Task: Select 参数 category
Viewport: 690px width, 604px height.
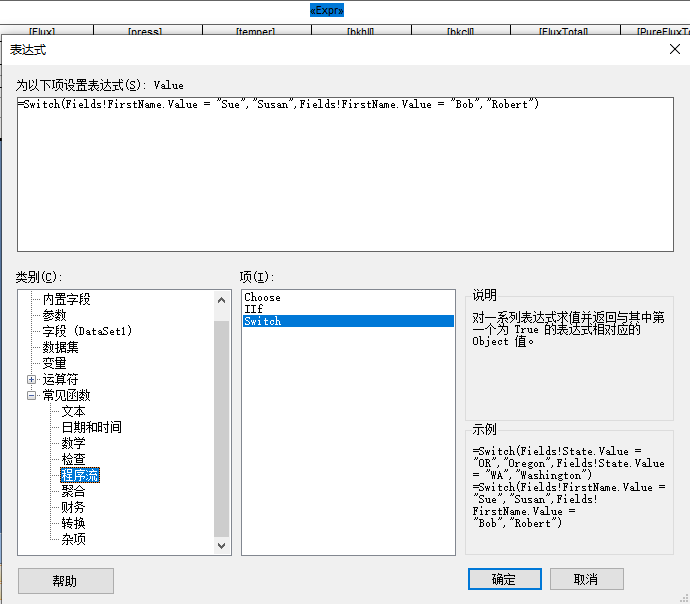Action: click(54, 315)
